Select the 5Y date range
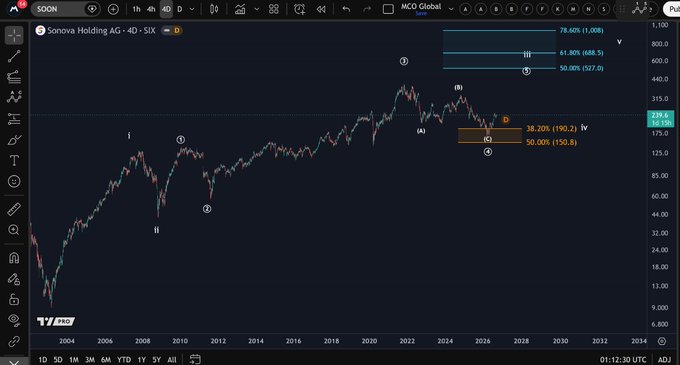 [157, 359]
